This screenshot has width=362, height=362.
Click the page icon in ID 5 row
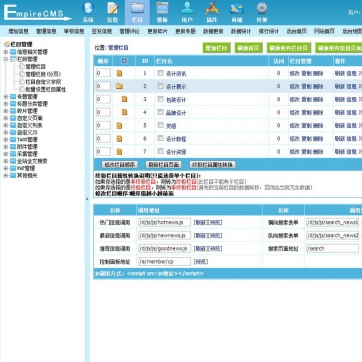(x=119, y=126)
